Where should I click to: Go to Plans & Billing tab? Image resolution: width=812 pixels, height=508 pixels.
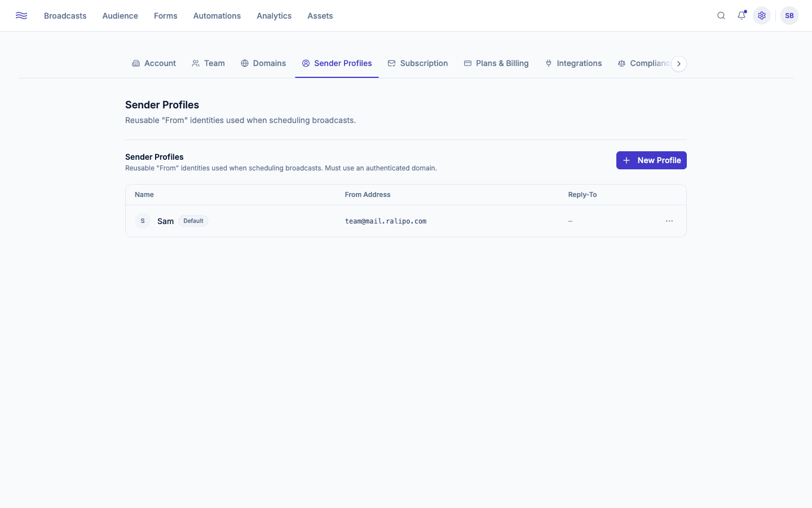click(x=496, y=63)
